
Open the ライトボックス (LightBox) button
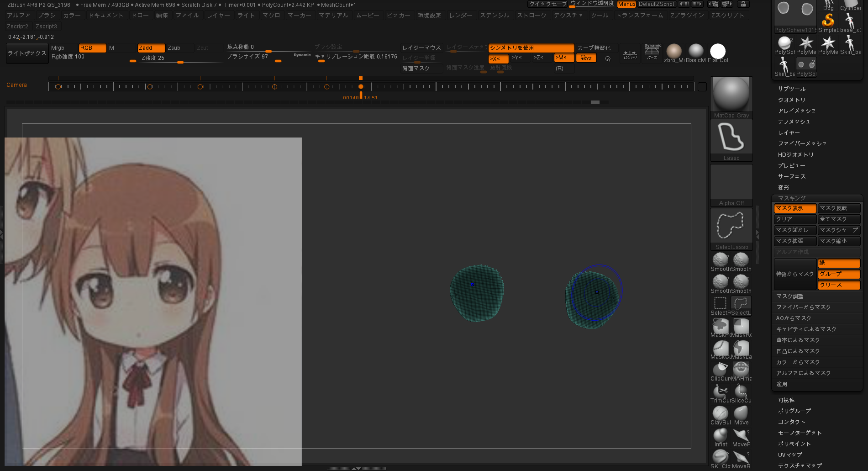27,53
